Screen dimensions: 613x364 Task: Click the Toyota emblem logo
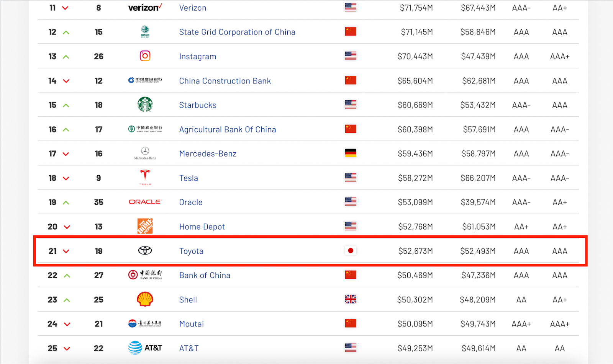point(145,251)
